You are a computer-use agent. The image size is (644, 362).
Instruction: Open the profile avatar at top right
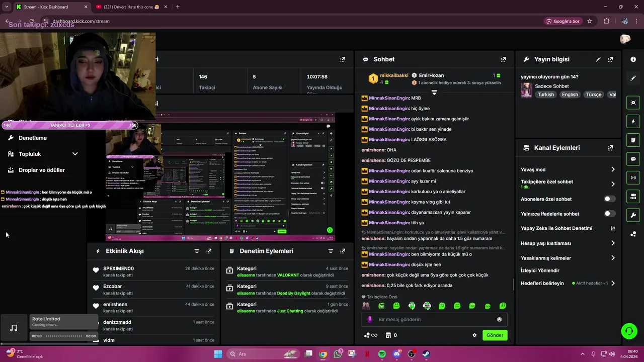pyautogui.click(x=625, y=39)
